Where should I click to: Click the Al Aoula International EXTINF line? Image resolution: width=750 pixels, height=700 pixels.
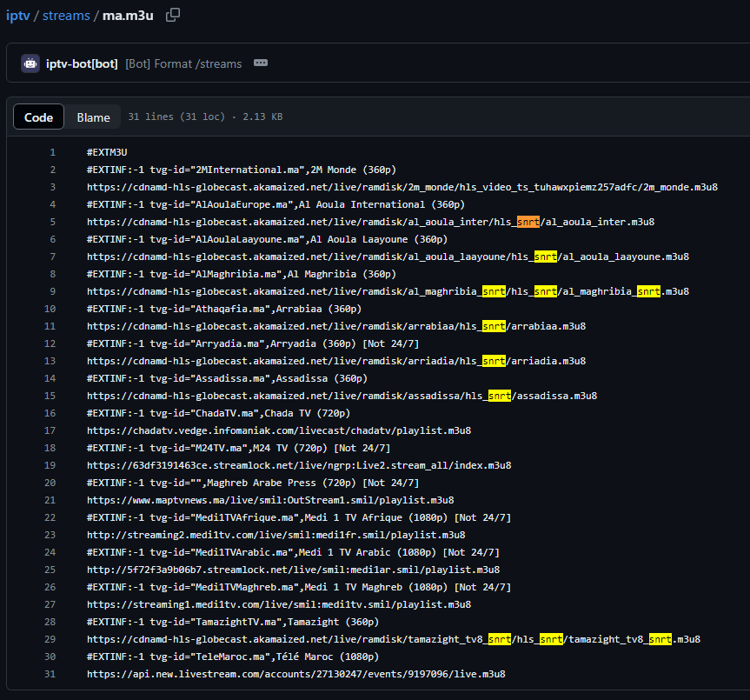(x=276, y=204)
